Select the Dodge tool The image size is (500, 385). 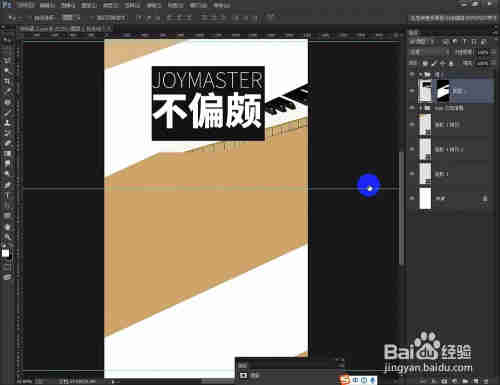click(7, 174)
